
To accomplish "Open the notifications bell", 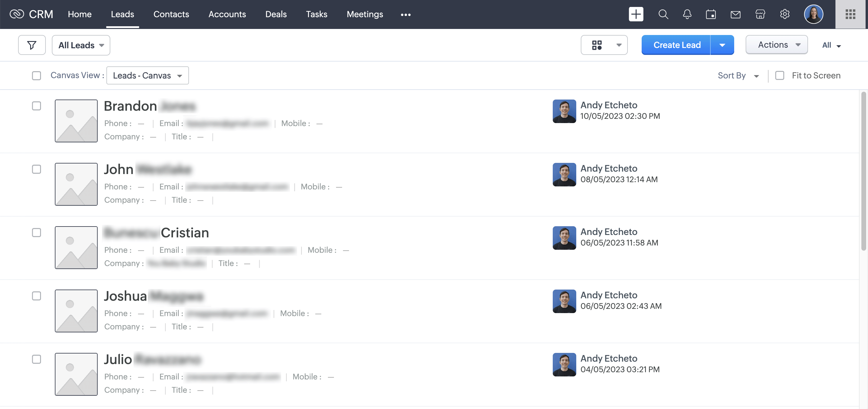I will click(x=687, y=14).
